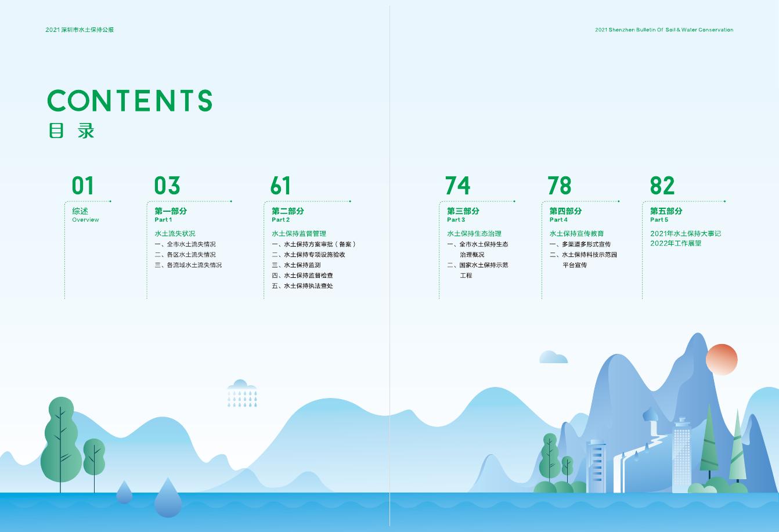Click the short blue building illustration
The image size is (779, 532).
pyautogui.click(x=596, y=466)
